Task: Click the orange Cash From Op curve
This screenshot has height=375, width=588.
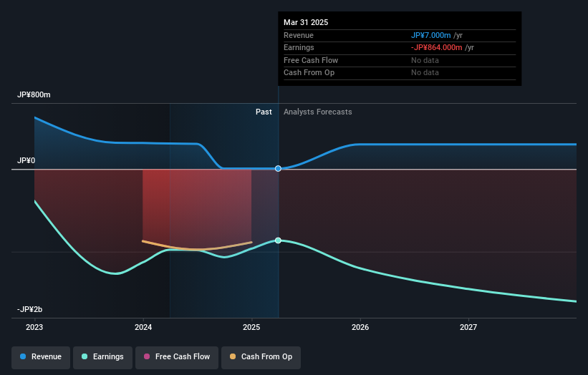Action: point(197,249)
